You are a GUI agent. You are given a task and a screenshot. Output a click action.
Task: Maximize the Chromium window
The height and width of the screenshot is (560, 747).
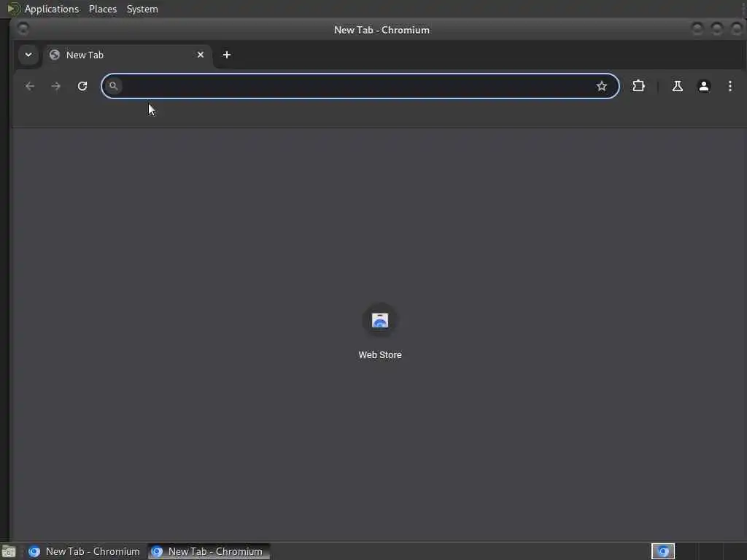point(716,29)
